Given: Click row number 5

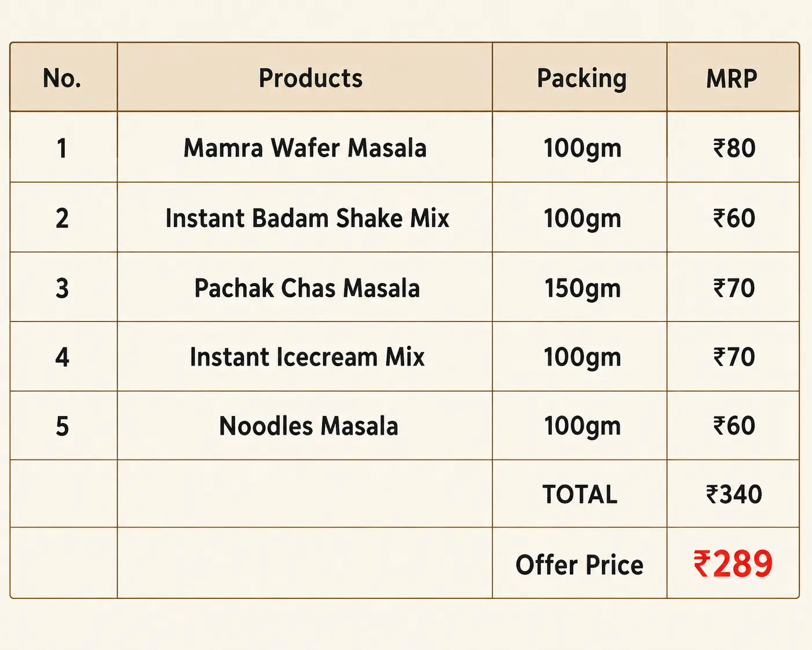Looking at the screenshot, I should [62, 427].
